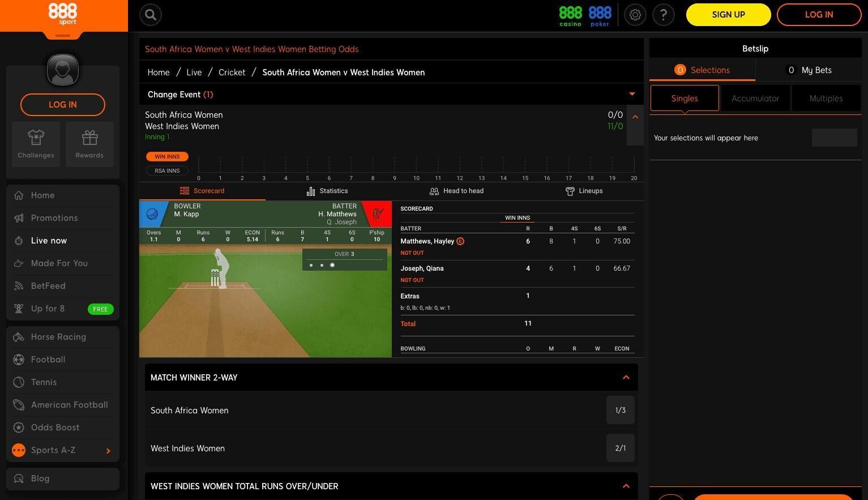Switch to the Scorecard tab
Image resolution: width=868 pixels, height=500 pixels.
tap(202, 191)
